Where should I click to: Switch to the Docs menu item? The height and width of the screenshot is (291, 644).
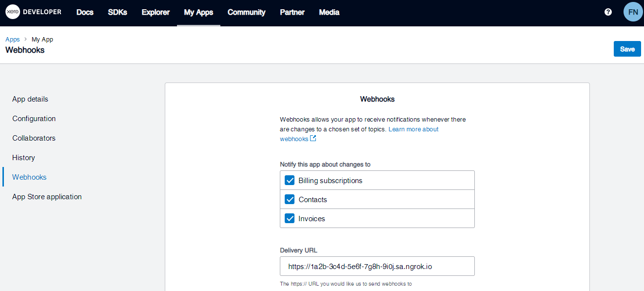[x=84, y=12]
